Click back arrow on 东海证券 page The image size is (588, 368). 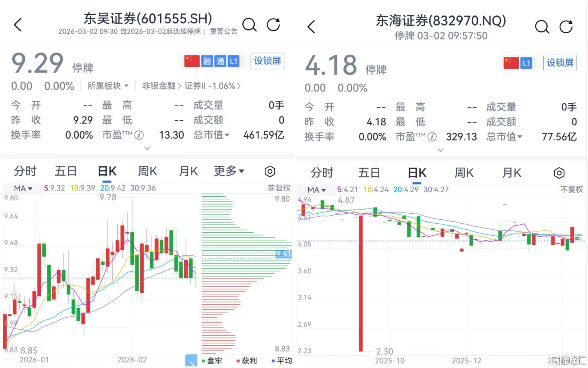311,26
